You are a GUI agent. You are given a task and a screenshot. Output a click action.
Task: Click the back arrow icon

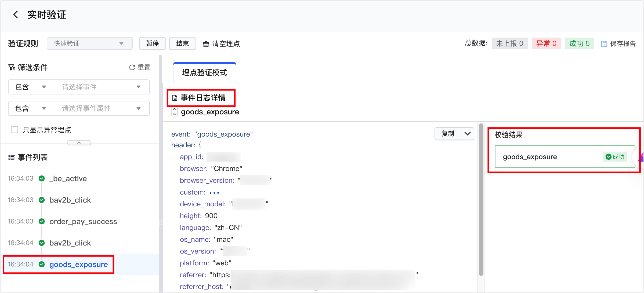click(x=16, y=14)
